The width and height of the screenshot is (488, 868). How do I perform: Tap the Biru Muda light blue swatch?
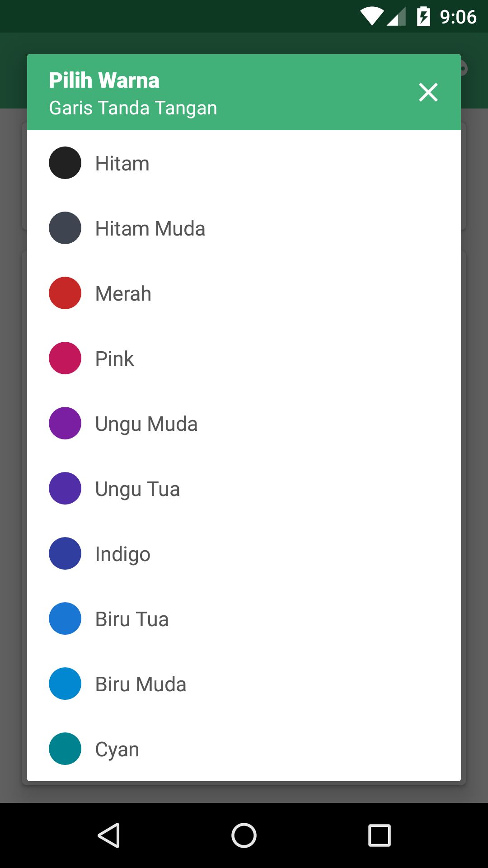tap(65, 684)
